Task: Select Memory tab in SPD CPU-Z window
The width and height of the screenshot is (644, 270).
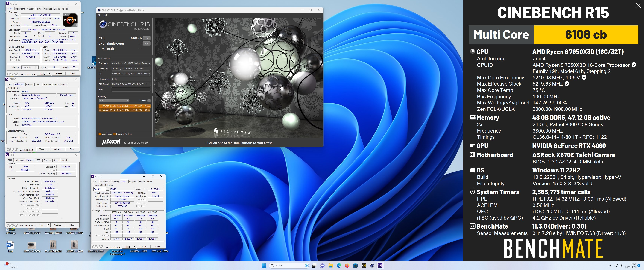Action: (116, 181)
